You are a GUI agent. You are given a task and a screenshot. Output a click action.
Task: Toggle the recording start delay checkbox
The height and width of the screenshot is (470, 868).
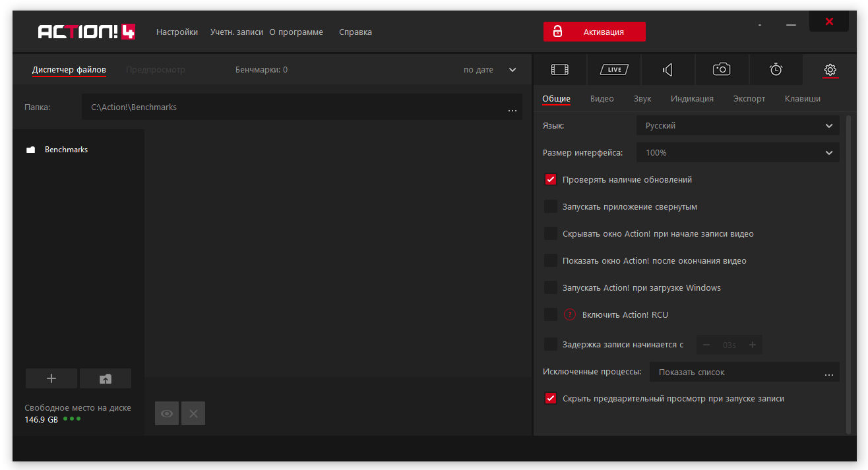point(551,344)
